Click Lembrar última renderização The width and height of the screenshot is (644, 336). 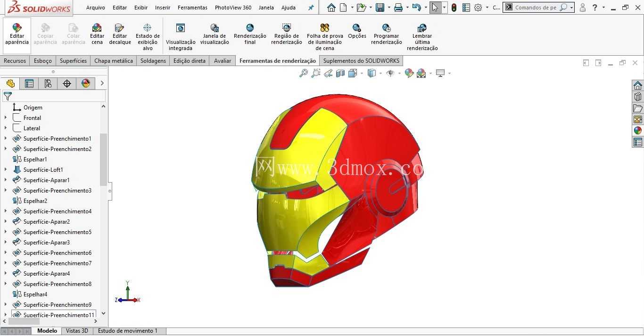click(422, 37)
